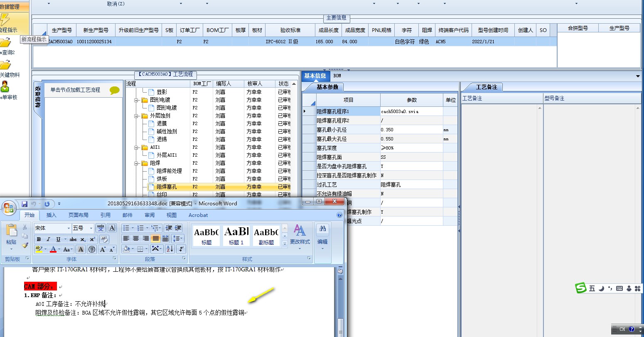Click the redo arrow in Word title bar
This screenshot has width=644, height=337.
coord(47,204)
